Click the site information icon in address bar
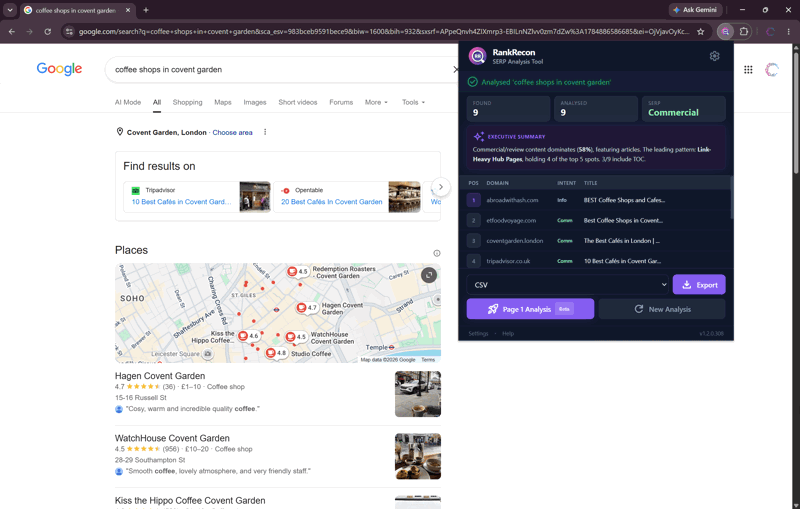This screenshot has height=509, width=800. (x=69, y=32)
